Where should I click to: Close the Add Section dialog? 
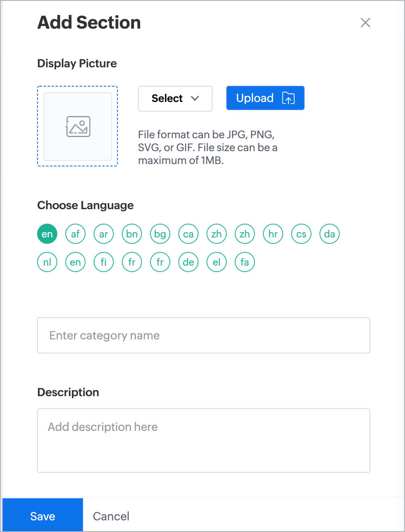(x=365, y=23)
